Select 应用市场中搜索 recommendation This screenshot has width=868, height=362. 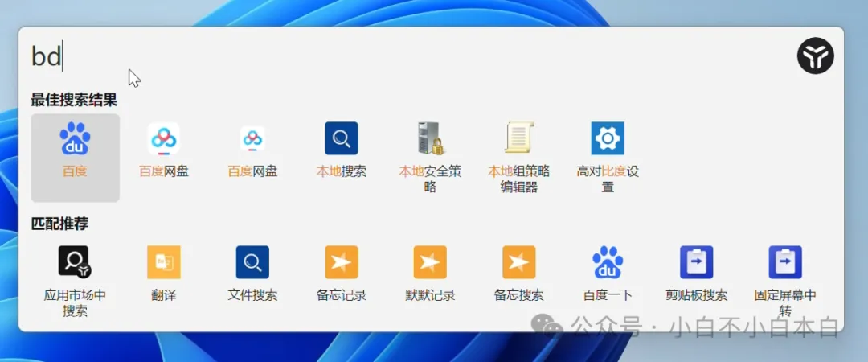point(76,282)
